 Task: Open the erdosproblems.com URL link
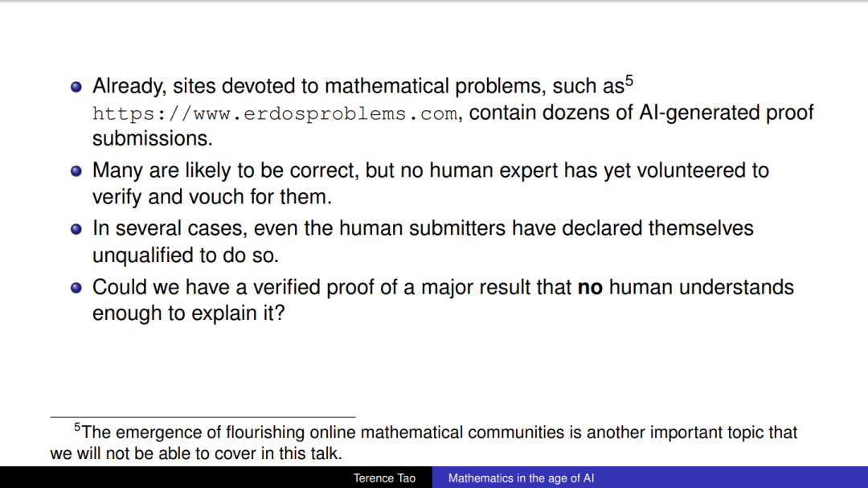(275, 113)
